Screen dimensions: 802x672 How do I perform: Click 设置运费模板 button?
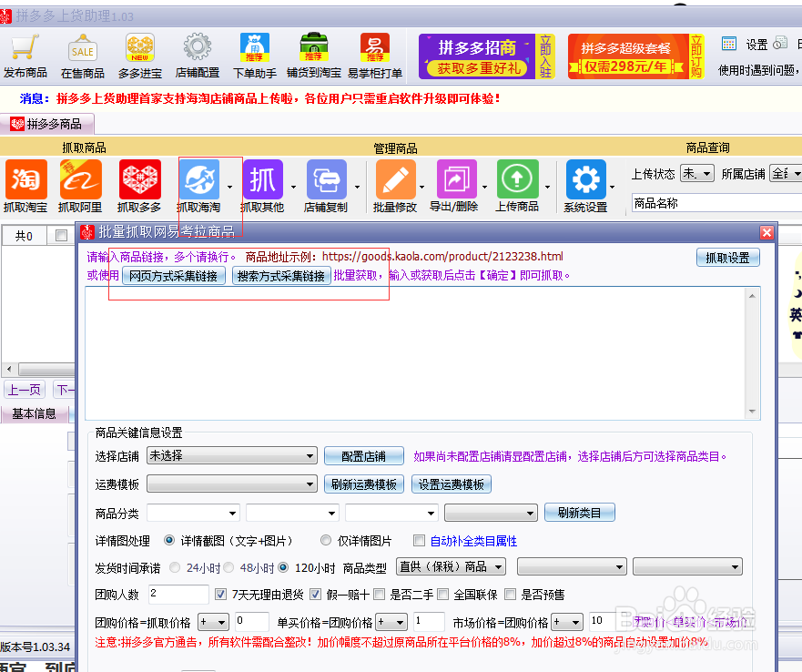coord(452,484)
